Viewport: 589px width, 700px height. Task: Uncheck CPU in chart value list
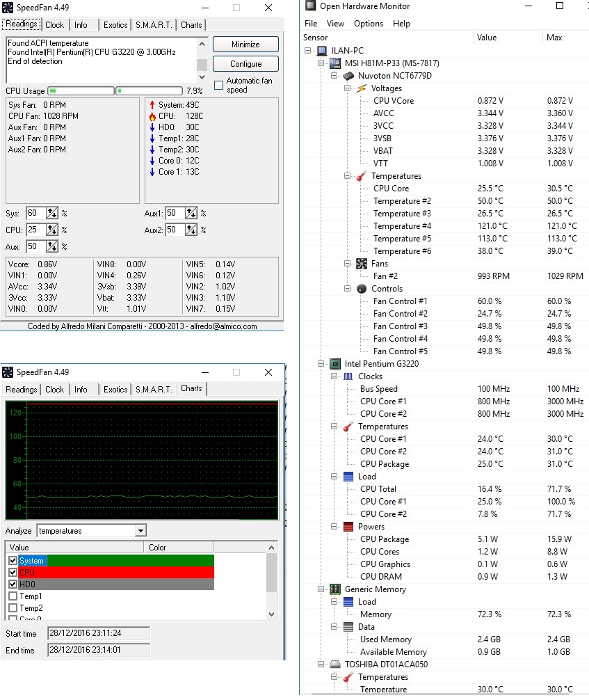click(x=13, y=573)
